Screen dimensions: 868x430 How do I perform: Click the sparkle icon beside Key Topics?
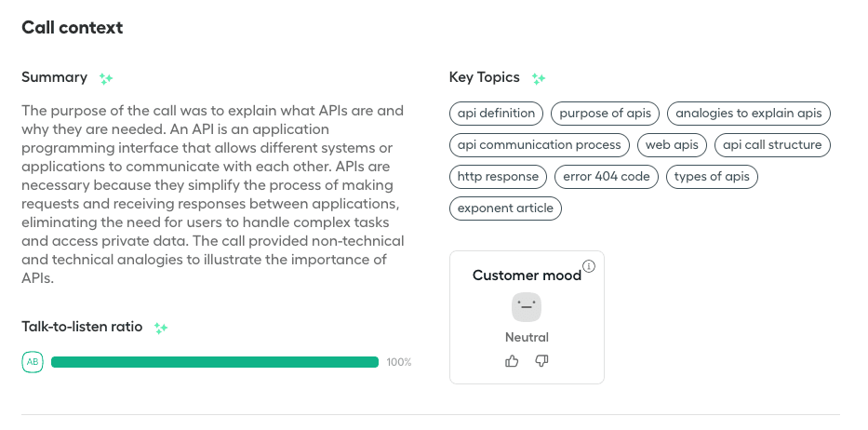[x=539, y=78]
